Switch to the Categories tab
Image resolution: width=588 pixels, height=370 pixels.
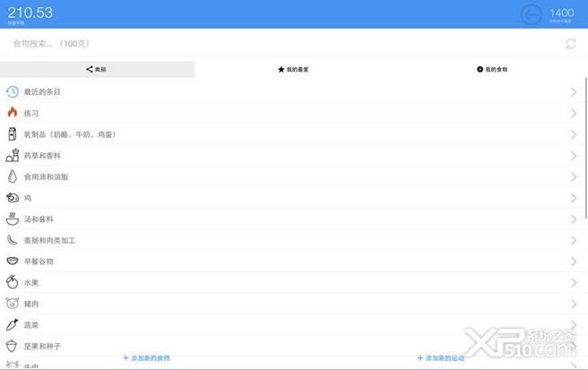point(97,69)
